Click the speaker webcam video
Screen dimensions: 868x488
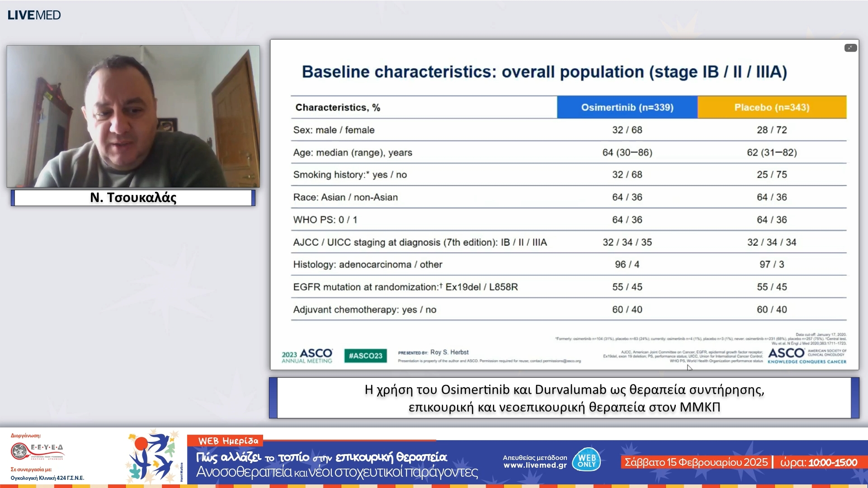coord(133,116)
